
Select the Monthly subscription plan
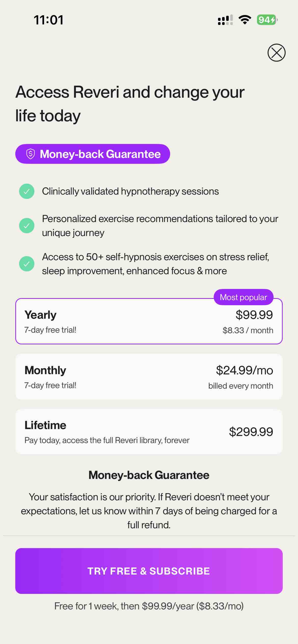149,376
